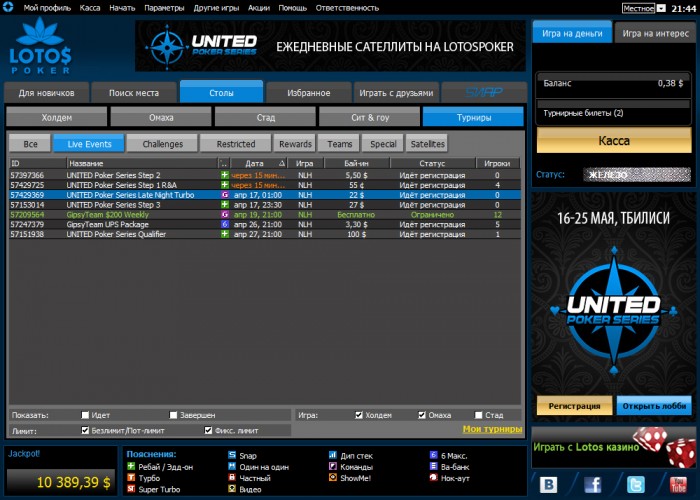Click the Дип стек legend icon
Viewport: 700px width, 500px height.
tap(333, 455)
